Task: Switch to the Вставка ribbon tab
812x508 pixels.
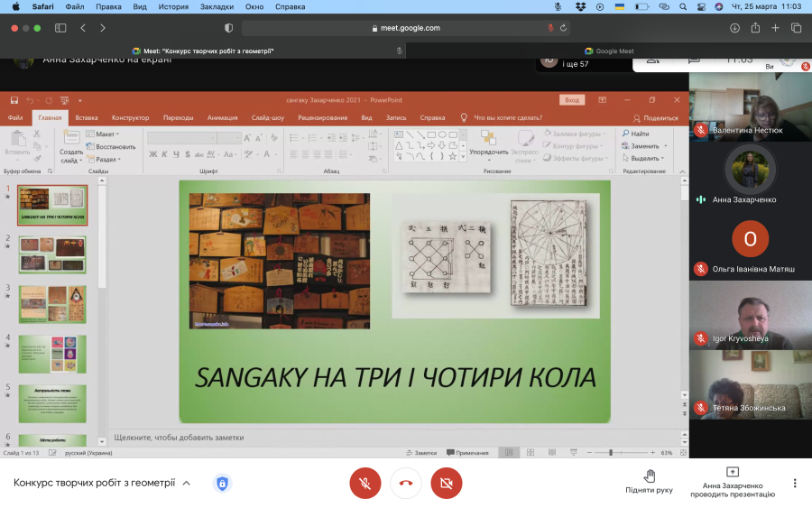Action: pyautogui.click(x=87, y=117)
